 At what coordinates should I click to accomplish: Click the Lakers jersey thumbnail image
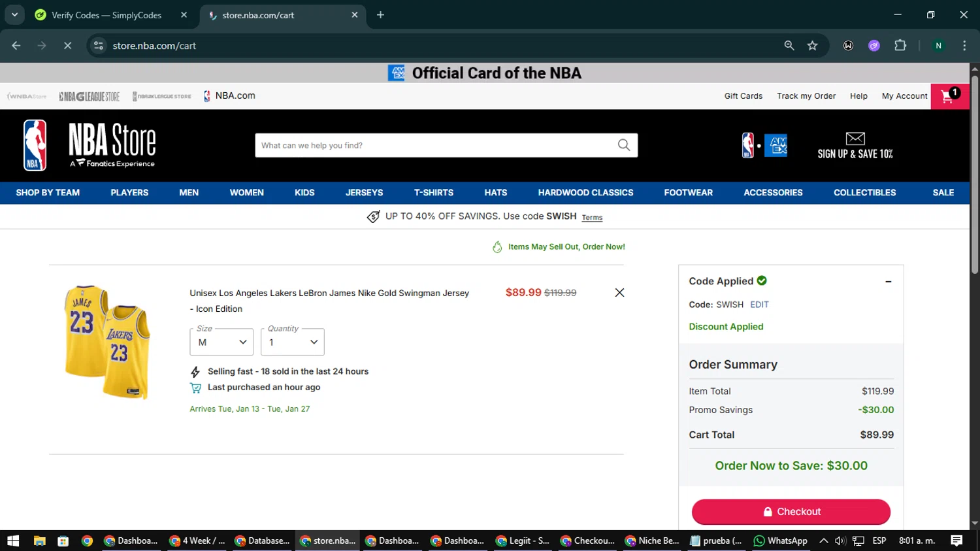pyautogui.click(x=107, y=342)
